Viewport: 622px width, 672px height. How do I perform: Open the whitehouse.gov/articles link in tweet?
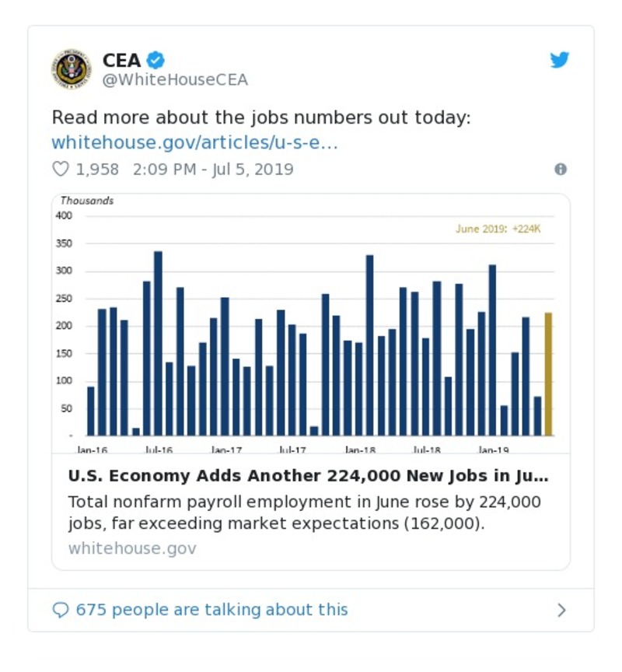coord(194,143)
